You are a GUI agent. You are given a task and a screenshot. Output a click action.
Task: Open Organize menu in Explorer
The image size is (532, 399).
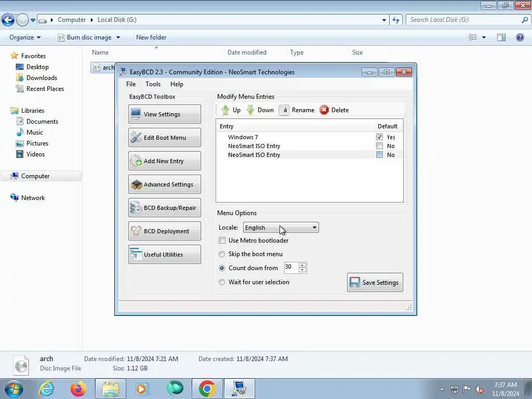click(25, 37)
